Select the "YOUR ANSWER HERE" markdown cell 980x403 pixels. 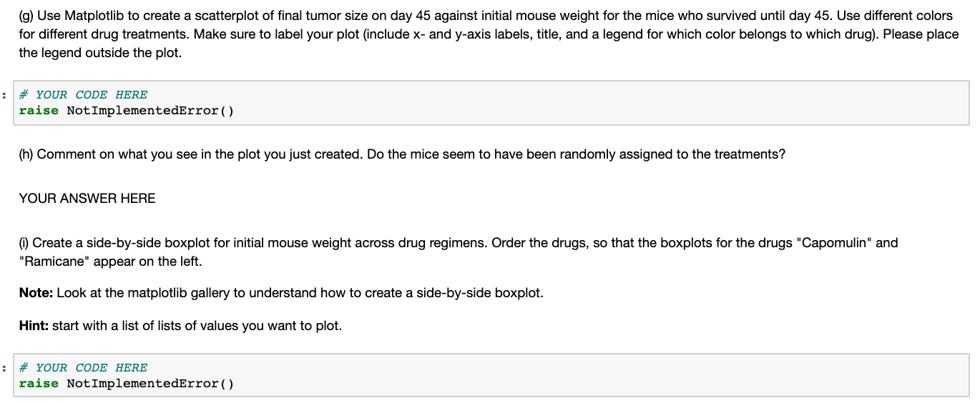87,199
